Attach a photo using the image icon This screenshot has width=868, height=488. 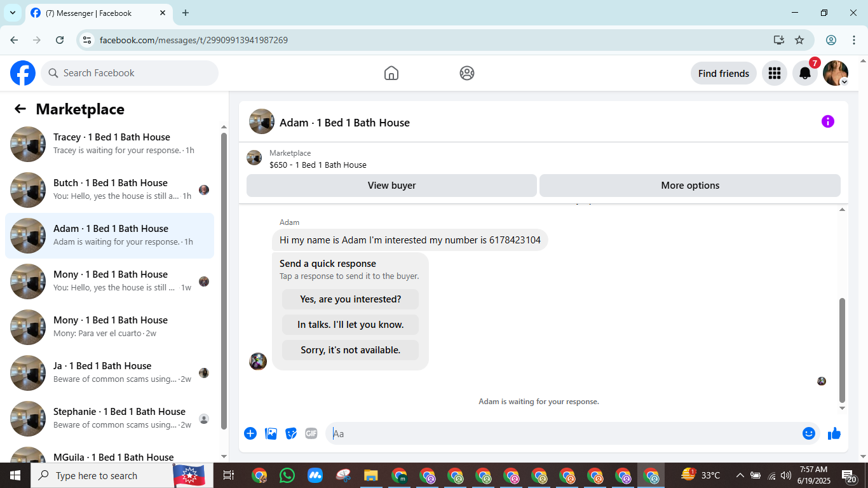tap(271, 433)
